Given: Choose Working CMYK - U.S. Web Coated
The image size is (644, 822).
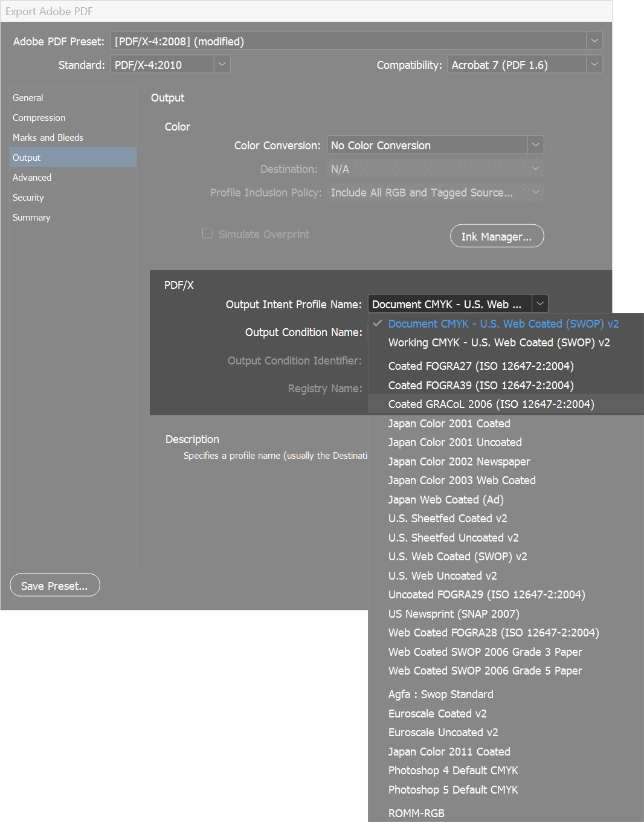Looking at the screenshot, I should coord(499,342).
